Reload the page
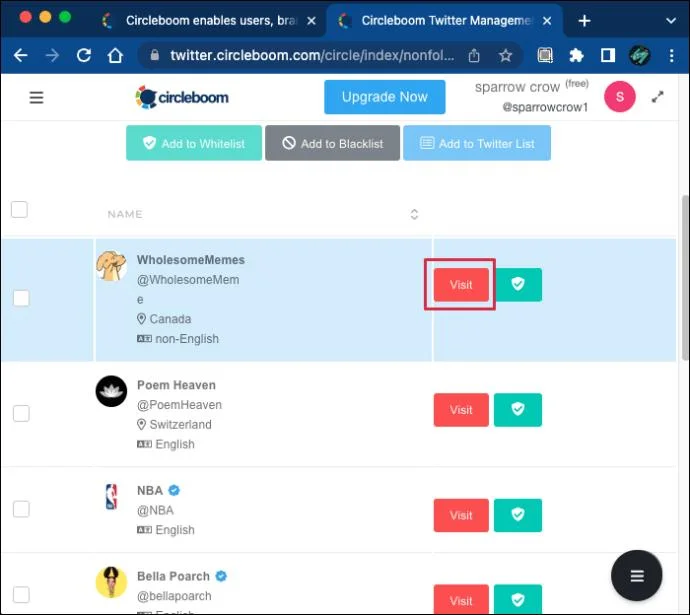 pyautogui.click(x=84, y=55)
